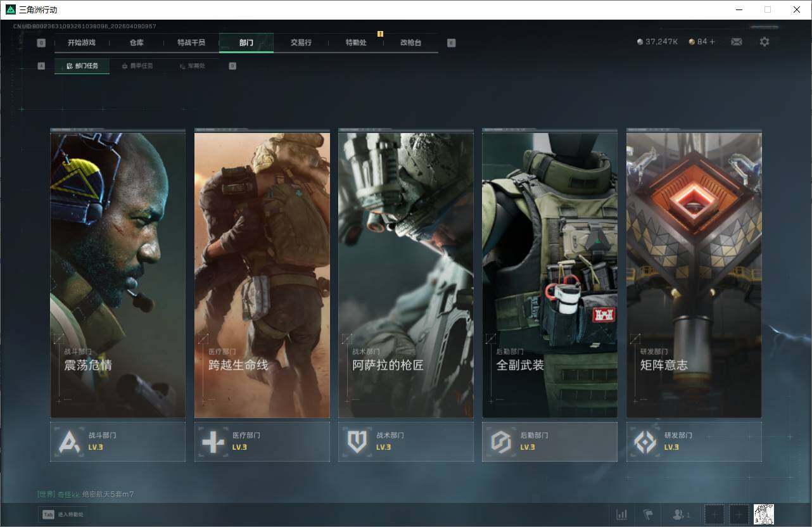Screen dimensions: 812x527
Task: Click the bar chart stats icon
Action: point(622,514)
